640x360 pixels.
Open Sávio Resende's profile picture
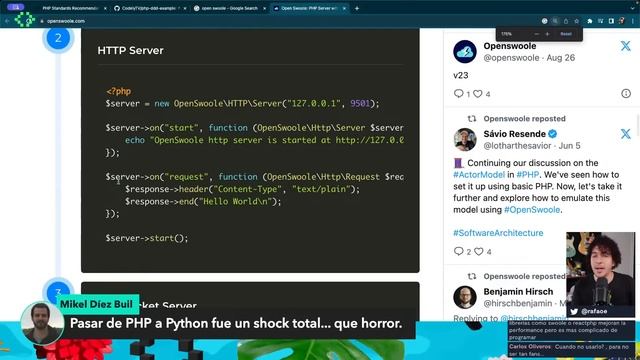(464, 139)
